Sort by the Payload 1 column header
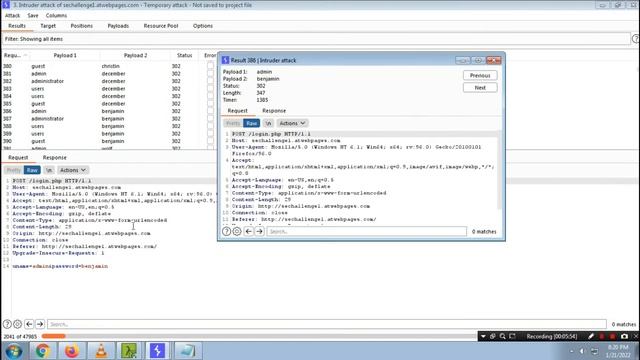 64,55
